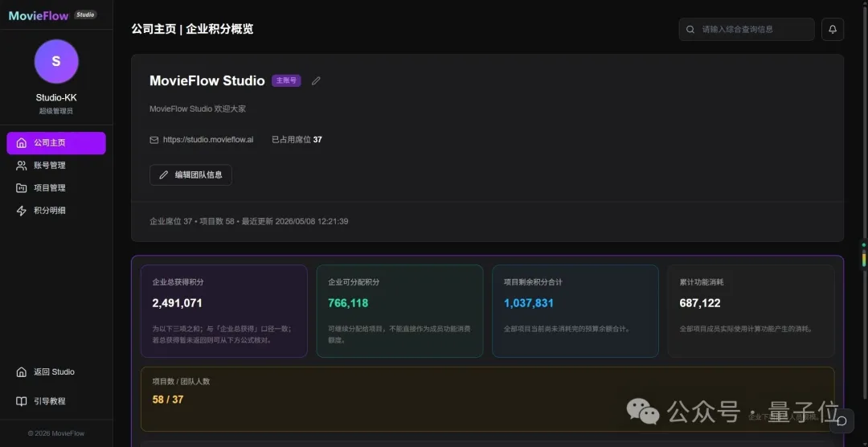Click the 主账号 badge
The height and width of the screenshot is (447, 868).
tap(286, 81)
